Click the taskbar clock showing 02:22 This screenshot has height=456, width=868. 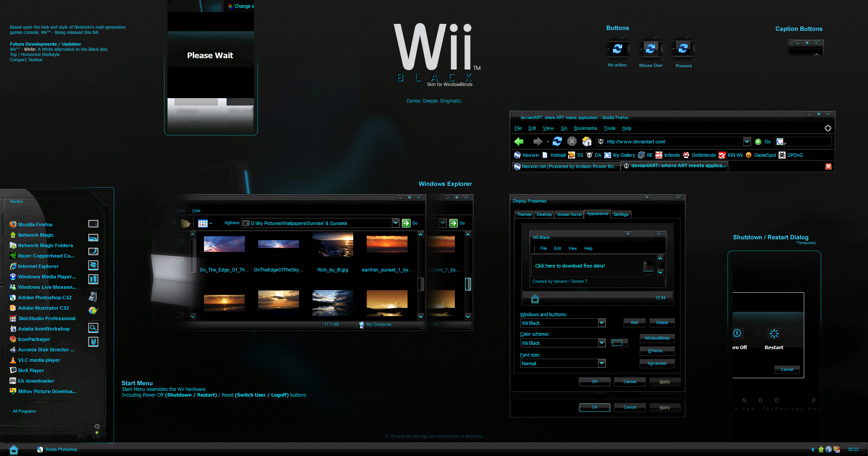853,449
